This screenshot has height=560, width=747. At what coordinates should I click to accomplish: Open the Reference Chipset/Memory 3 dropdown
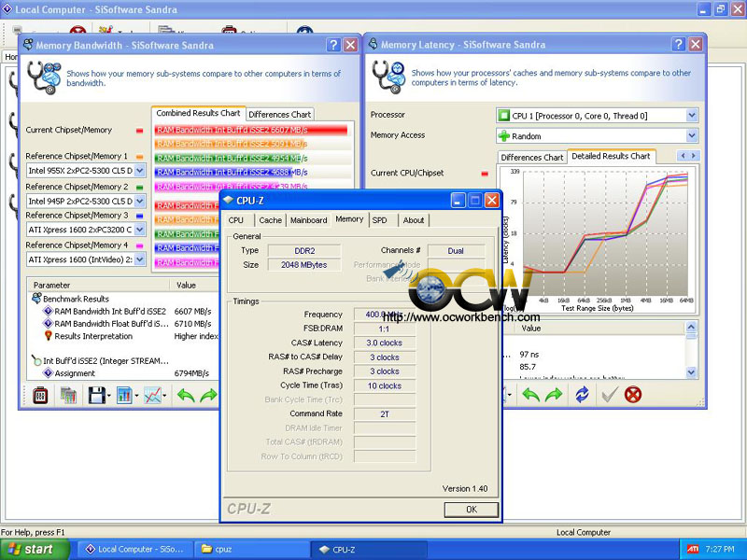pyautogui.click(x=139, y=230)
